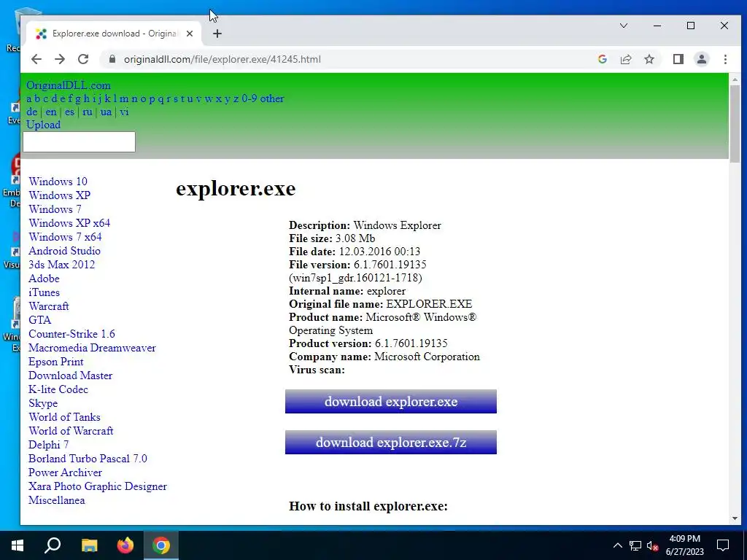
Task: Open the Miscellanea link
Action: (x=57, y=500)
